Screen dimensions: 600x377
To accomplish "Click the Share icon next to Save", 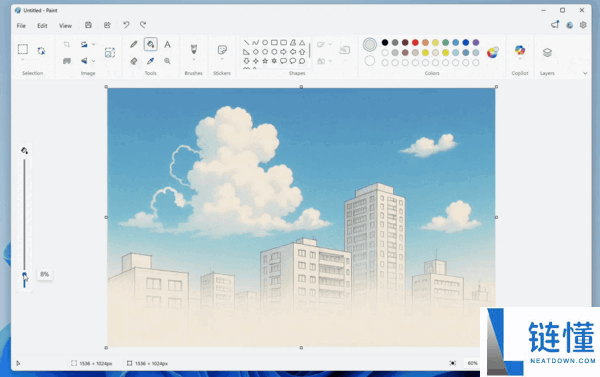I will pos(107,25).
